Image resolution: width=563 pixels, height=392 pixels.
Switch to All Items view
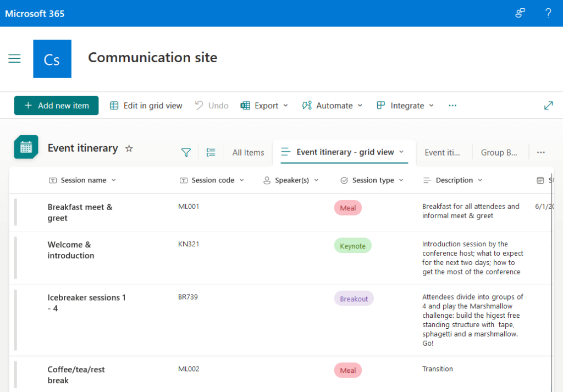click(x=248, y=152)
